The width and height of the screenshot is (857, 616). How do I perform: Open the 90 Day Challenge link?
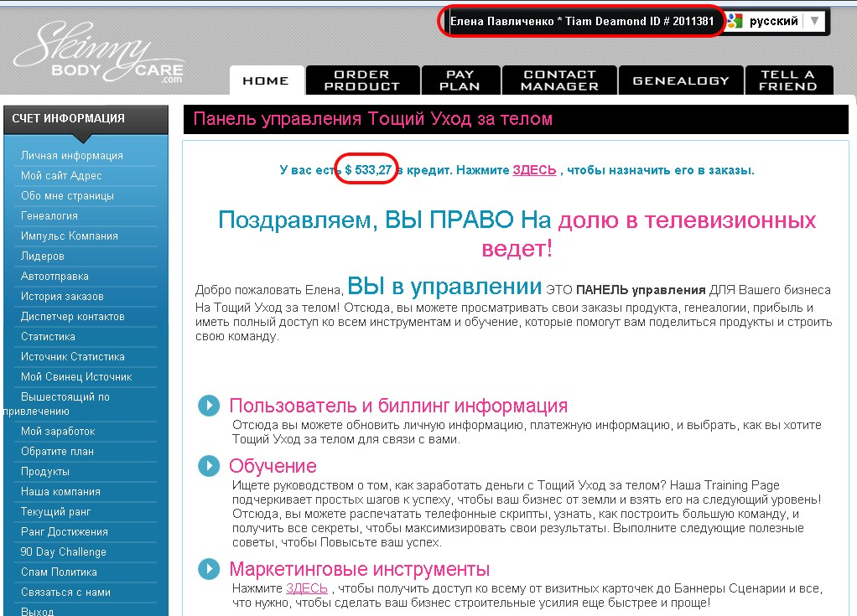coord(64,552)
